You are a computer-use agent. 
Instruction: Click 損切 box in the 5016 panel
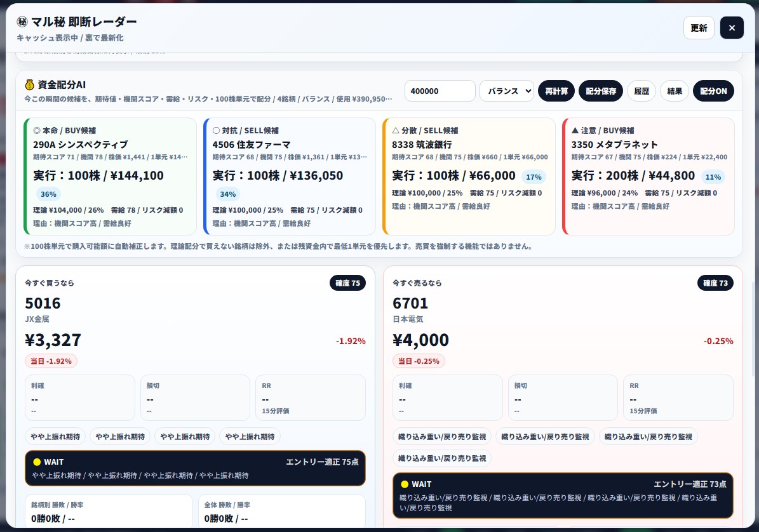195,397
